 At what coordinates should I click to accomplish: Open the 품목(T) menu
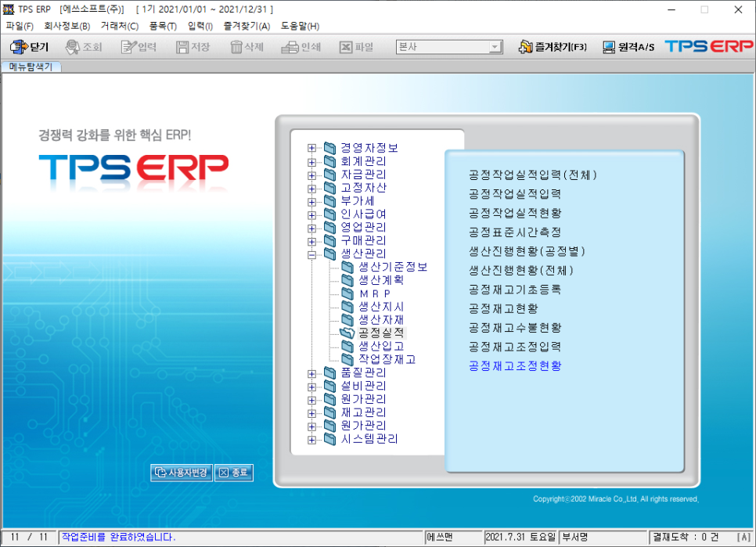(163, 26)
